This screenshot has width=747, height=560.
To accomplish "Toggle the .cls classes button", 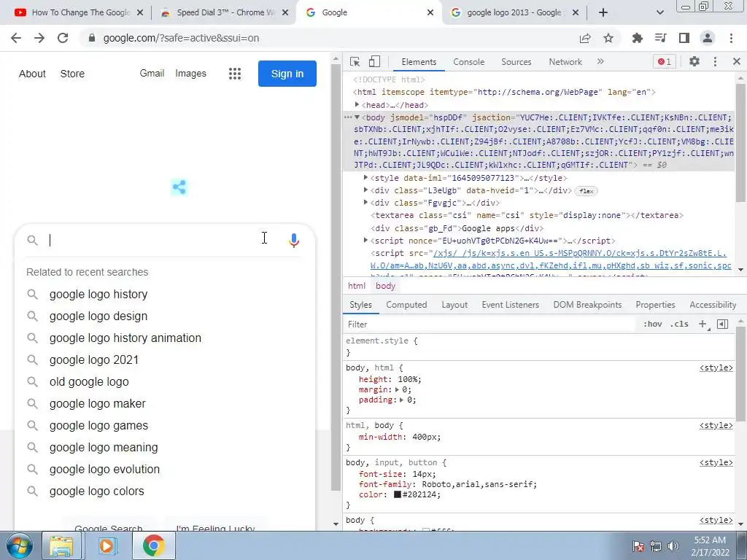I will coord(679,324).
